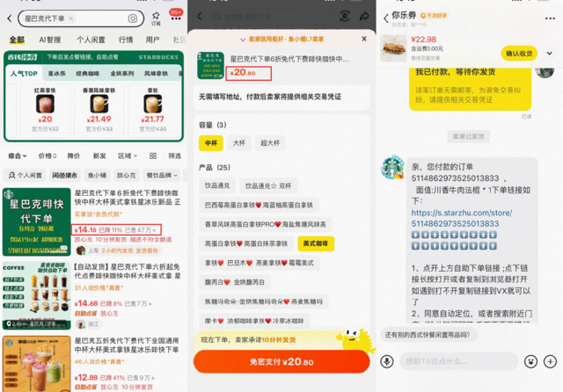Image resolution: width=563 pixels, height=392 pixels.
Task: Open the plus attachments menu in chat
Action: tap(550, 361)
